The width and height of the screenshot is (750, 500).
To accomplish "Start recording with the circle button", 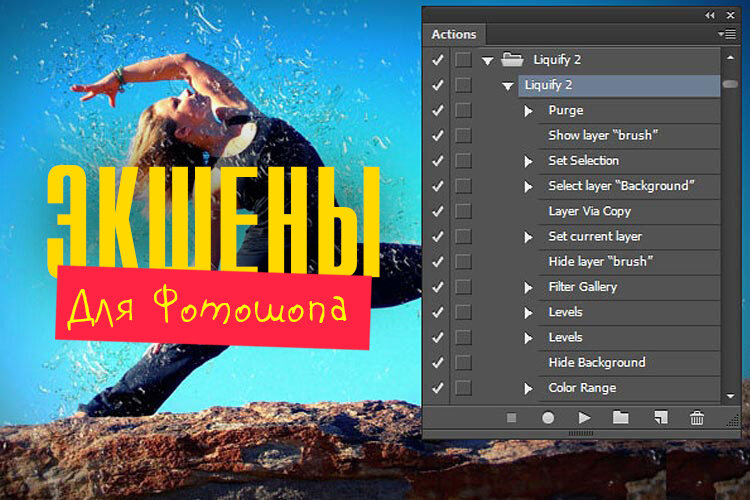I will coord(548,418).
